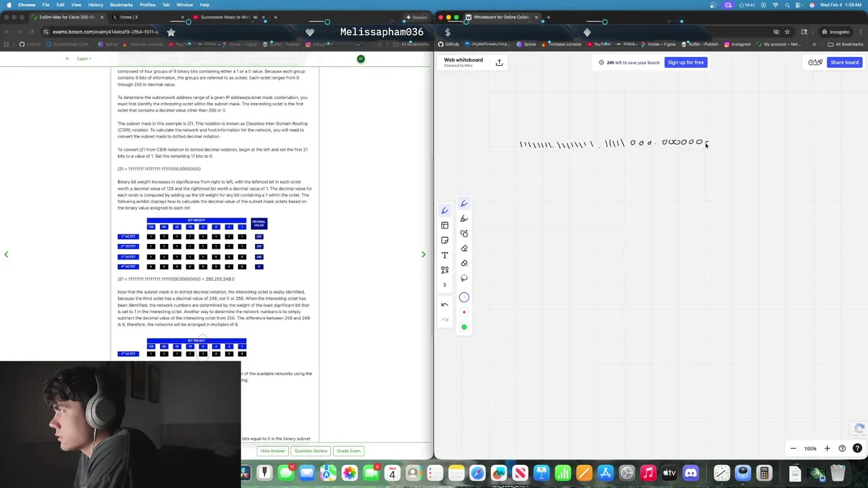Select the smart drawing shape tool

tap(464, 233)
